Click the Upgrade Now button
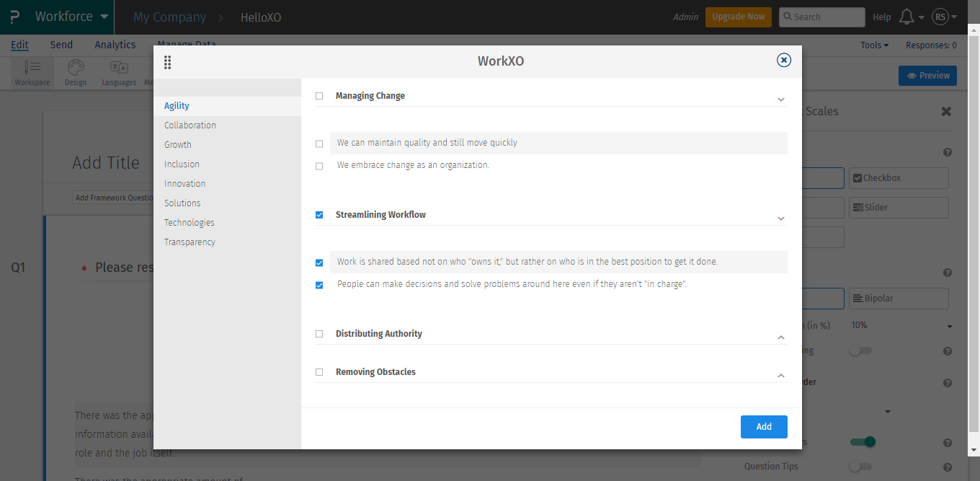 (x=738, y=17)
